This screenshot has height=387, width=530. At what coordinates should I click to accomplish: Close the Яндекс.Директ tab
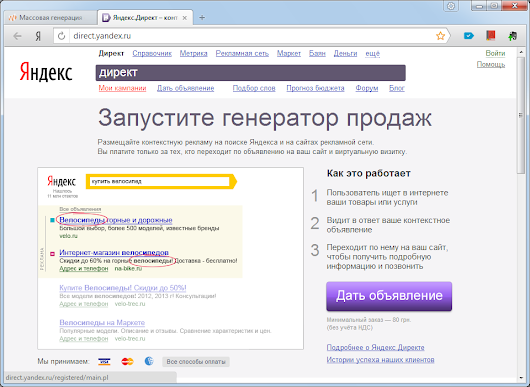coord(185,18)
